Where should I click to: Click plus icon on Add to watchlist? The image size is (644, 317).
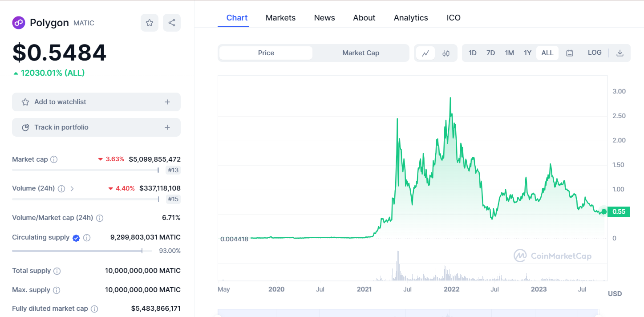coord(167,102)
